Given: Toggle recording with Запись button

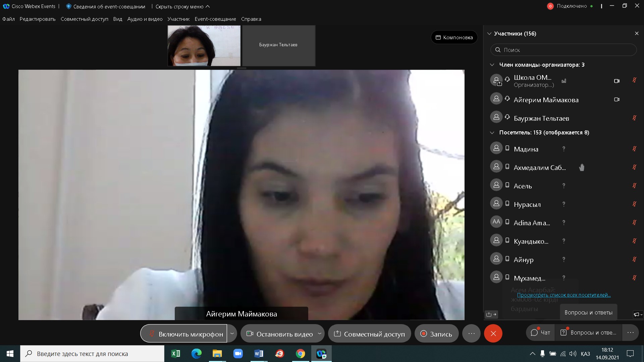Looking at the screenshot, I should [x=436, y=334].
